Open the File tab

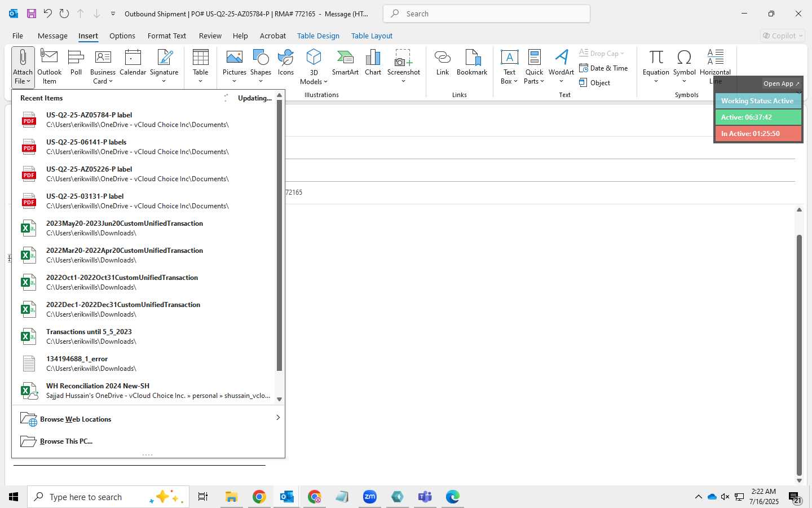[x=17, y=36]
